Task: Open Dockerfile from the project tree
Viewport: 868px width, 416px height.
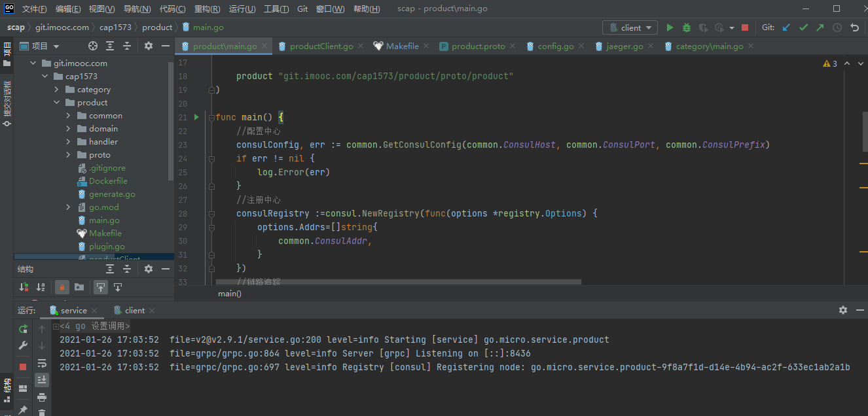Action: [108, 181]
